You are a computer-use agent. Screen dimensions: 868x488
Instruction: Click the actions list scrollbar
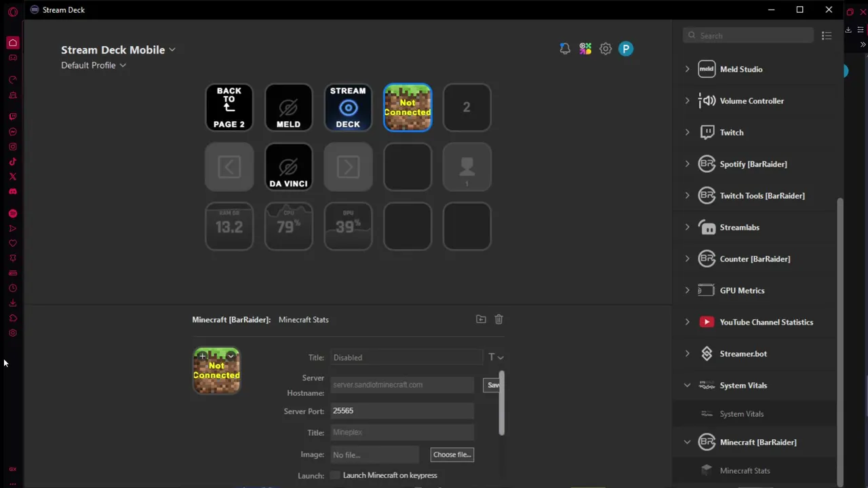tap(840, 341)
